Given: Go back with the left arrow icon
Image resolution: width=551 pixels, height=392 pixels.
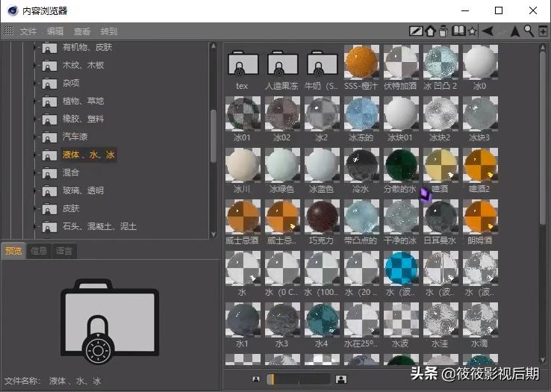Looking at the screenshot, I should [x=488, y=31].
